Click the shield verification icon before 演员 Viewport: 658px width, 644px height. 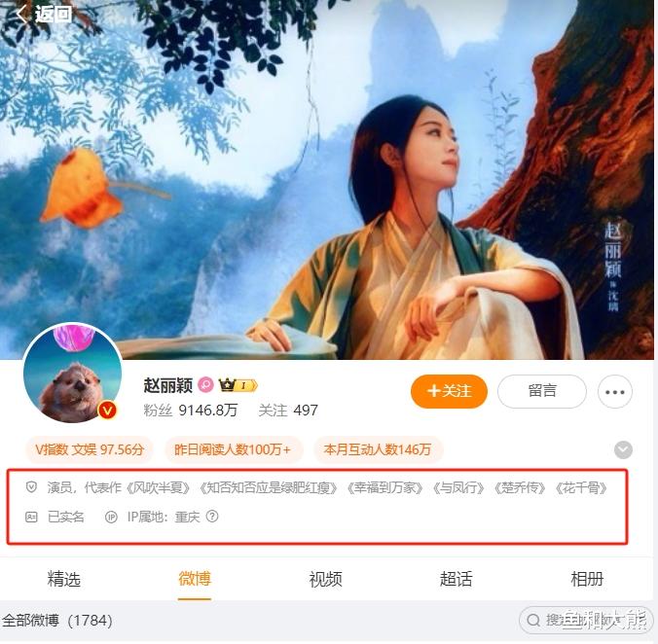tap(31, 487)
